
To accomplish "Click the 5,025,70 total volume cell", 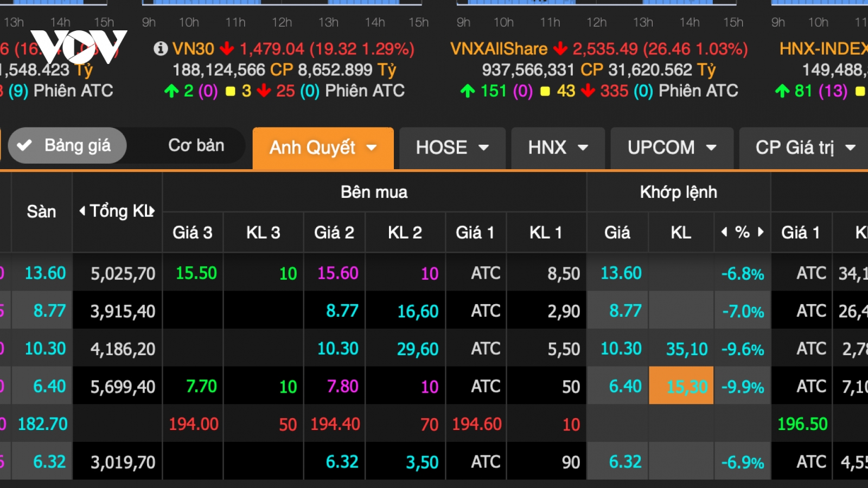I will (118, 273).
